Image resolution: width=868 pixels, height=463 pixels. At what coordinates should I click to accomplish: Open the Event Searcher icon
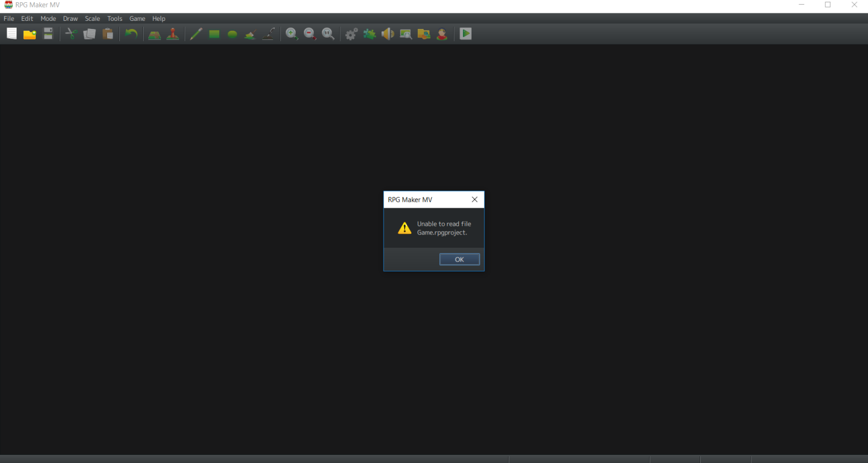(x=406, y=34)
